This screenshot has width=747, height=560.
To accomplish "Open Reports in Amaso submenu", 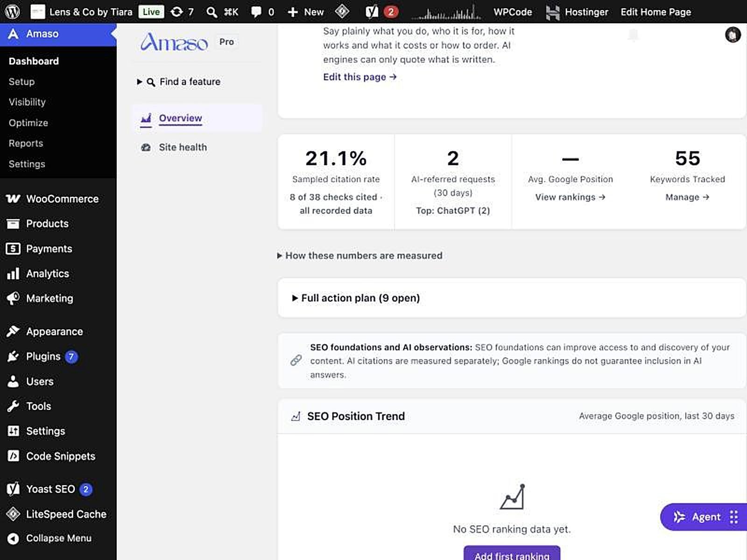I will point(26,143).
